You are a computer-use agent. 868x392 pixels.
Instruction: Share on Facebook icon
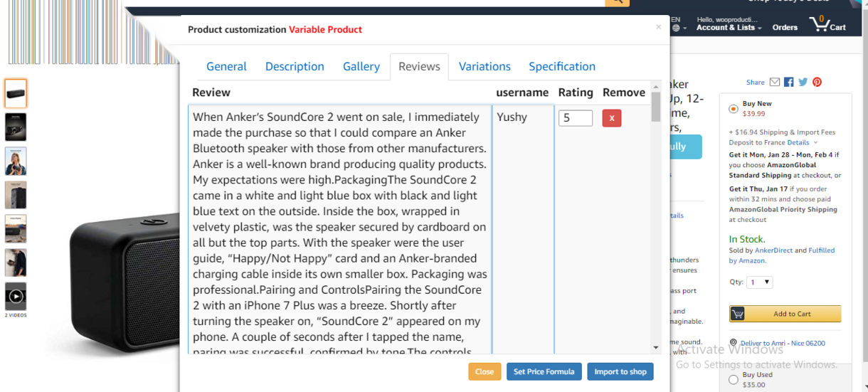tap(788, 83)
